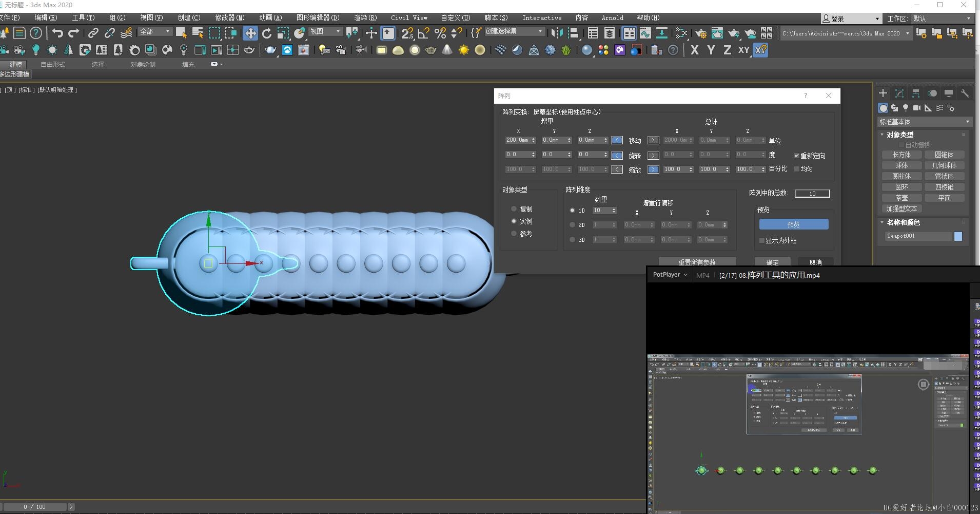The image size is (980, 514).
Task: Open the 编辑(E) menu
Action: (x=46, y=17)
